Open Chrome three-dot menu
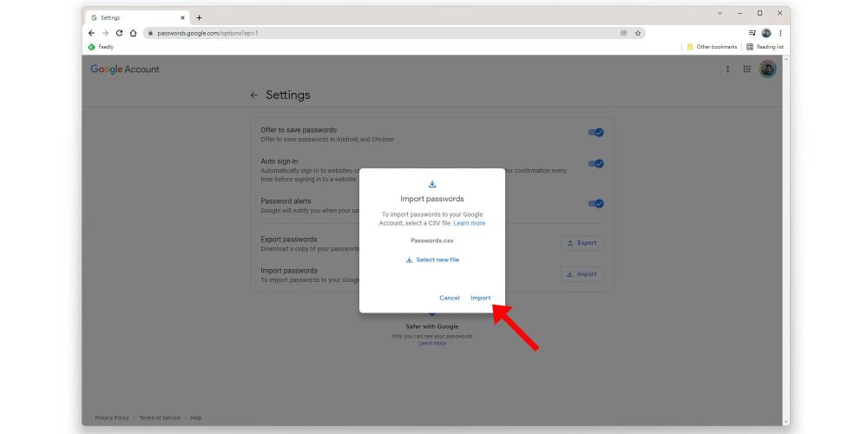The height and width of the screenshot is (434, 868). pos(780,33)
